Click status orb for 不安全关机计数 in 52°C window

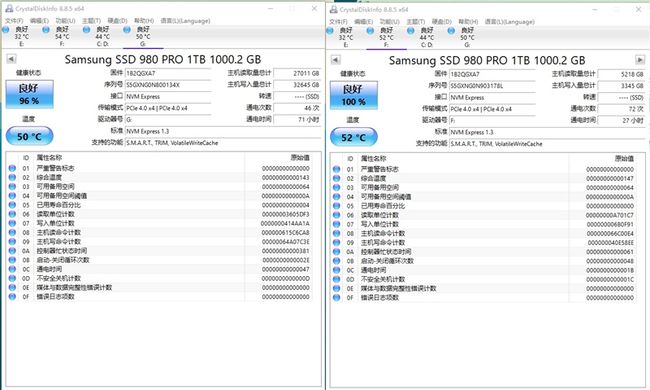(x=336, y=279)
